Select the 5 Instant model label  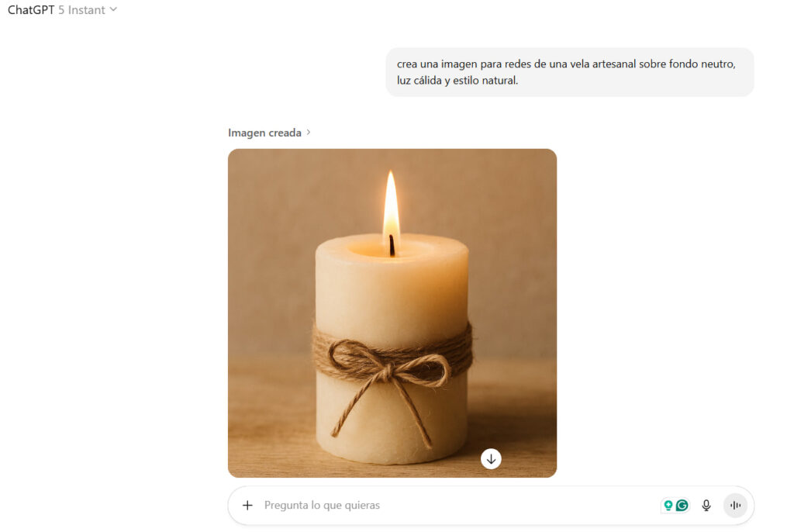[x=81, y=9]
